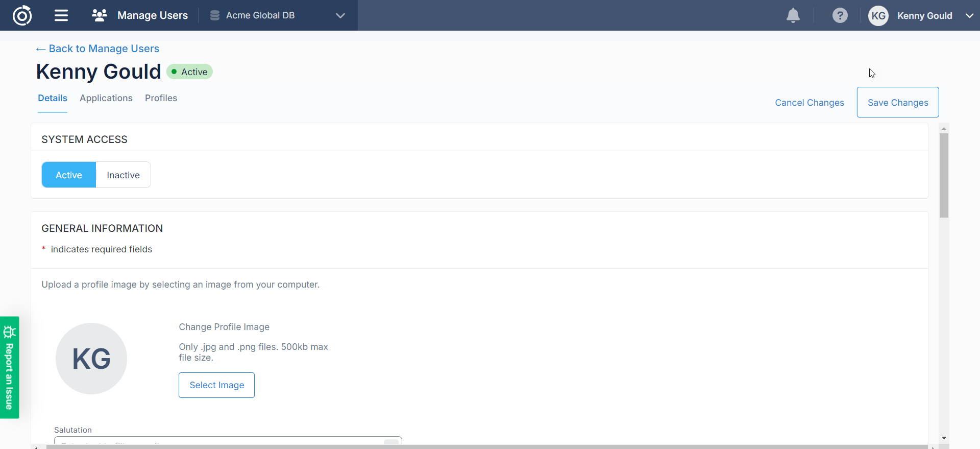Click the Report an Issue bug tab
This screenshot has width=980, height=449.
(x=9, y=367)
